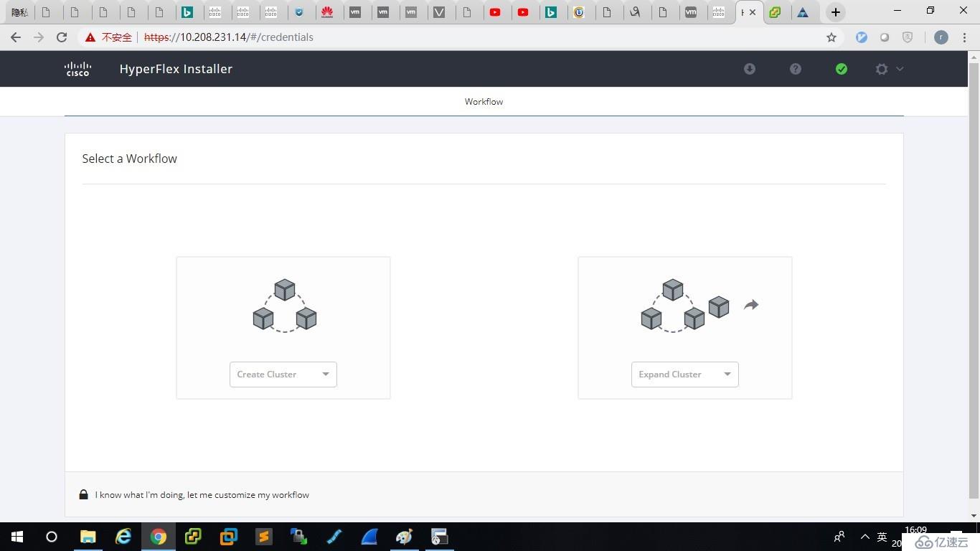Open the Create Cluster dropdown

coord(283,375)
